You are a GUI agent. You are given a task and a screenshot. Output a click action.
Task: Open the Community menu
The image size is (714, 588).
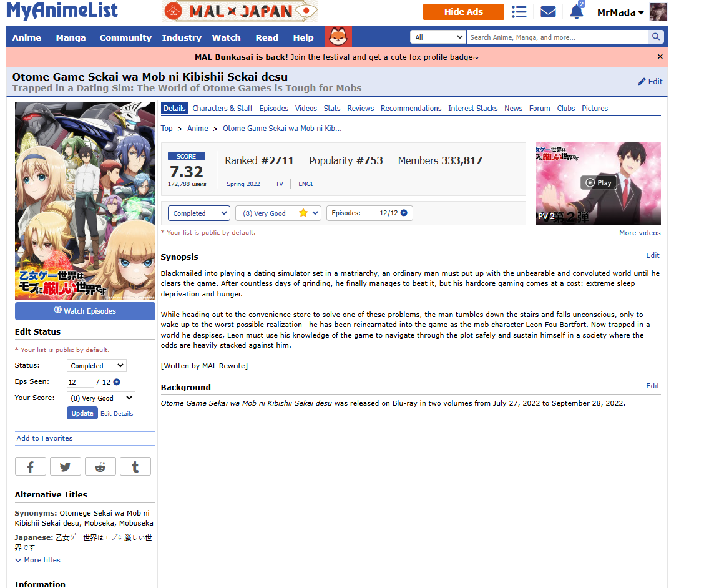pyautogui.click(x=125, y=37)
